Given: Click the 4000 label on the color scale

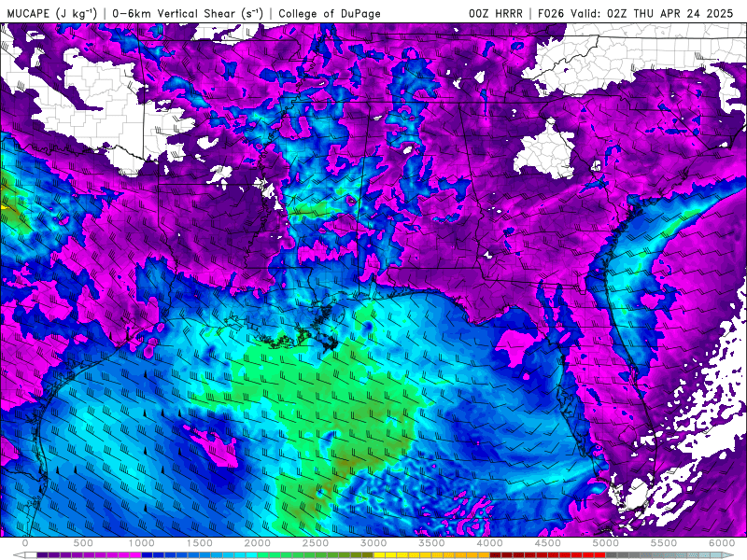Looking at the screenshot, I should [x=489, y=543].
